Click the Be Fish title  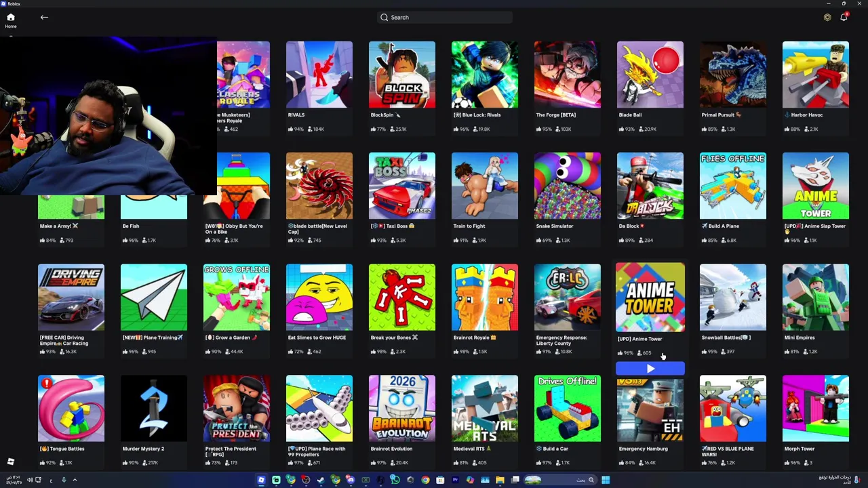coord(130,226)
